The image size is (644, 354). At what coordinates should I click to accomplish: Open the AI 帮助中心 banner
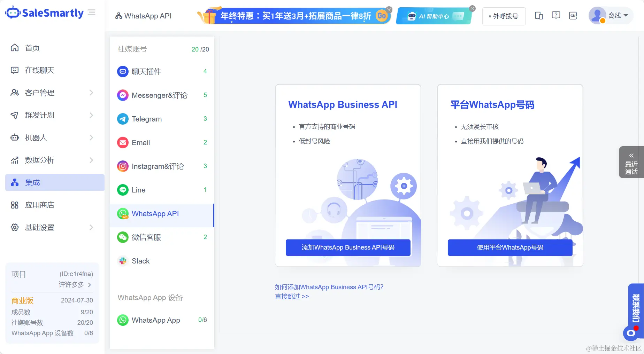coord(435,16)
